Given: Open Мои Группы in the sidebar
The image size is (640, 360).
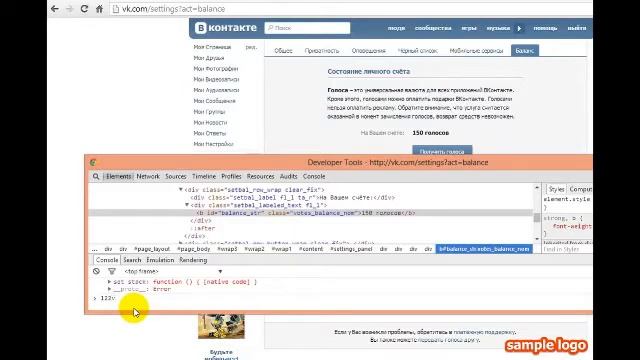Looking at the screenshot, I should [x=209, y=111].
